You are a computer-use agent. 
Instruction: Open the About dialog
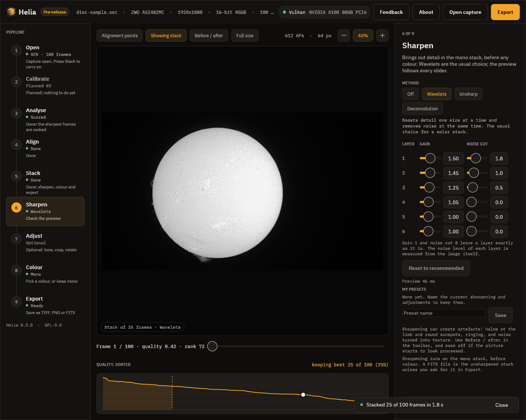426,12
